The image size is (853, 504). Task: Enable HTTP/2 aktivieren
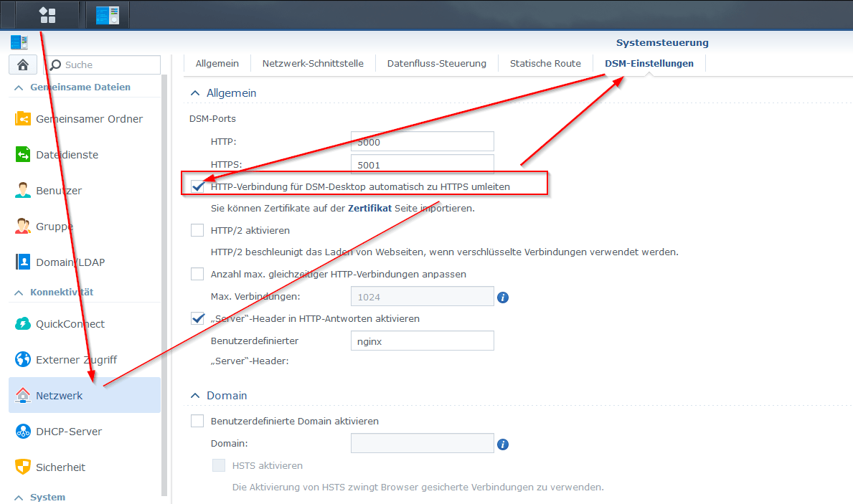(x=197, y=231)
